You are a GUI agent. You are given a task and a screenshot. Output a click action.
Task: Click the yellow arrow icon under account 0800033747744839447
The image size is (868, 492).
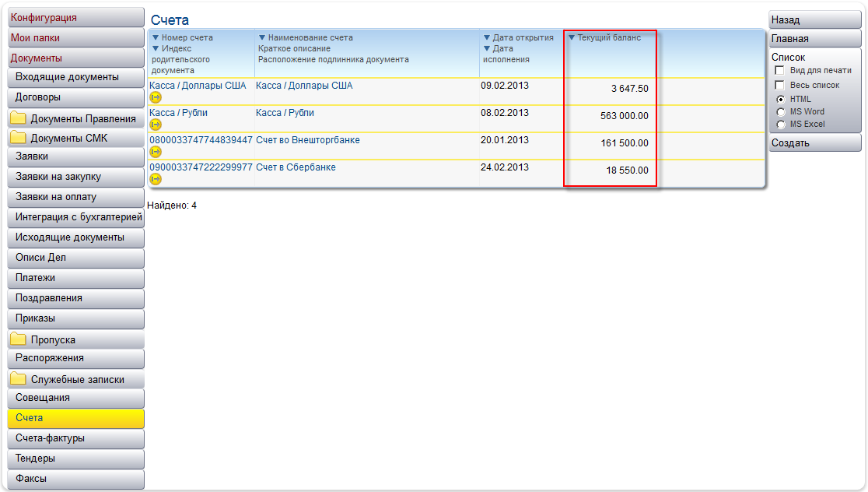click(x=156, y=152)
